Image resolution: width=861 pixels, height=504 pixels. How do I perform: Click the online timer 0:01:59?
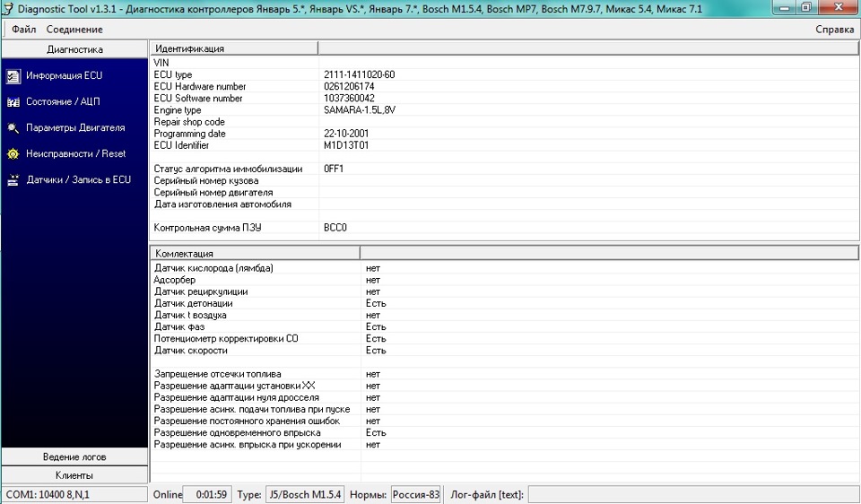[x=207, y=495]
